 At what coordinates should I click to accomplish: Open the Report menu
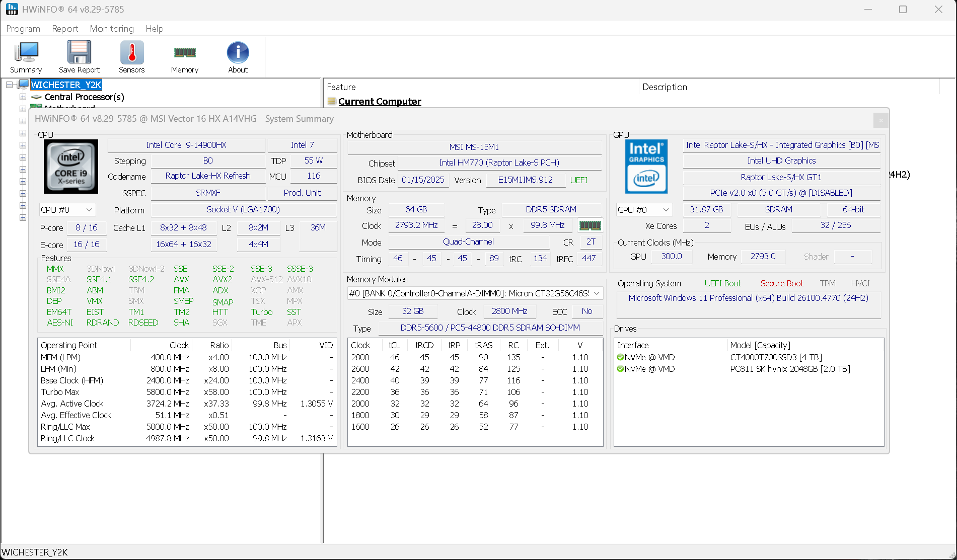pyautogui.click(x=65, y=29)
